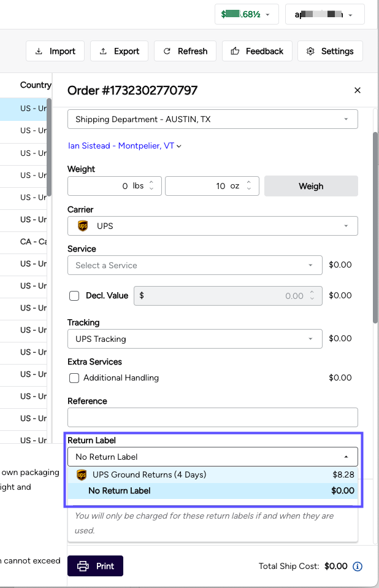Open the UPS Tracking dropdown
The width and height of the screenshot is (379, 588).
pyautogui.click(x=195, y=339)
